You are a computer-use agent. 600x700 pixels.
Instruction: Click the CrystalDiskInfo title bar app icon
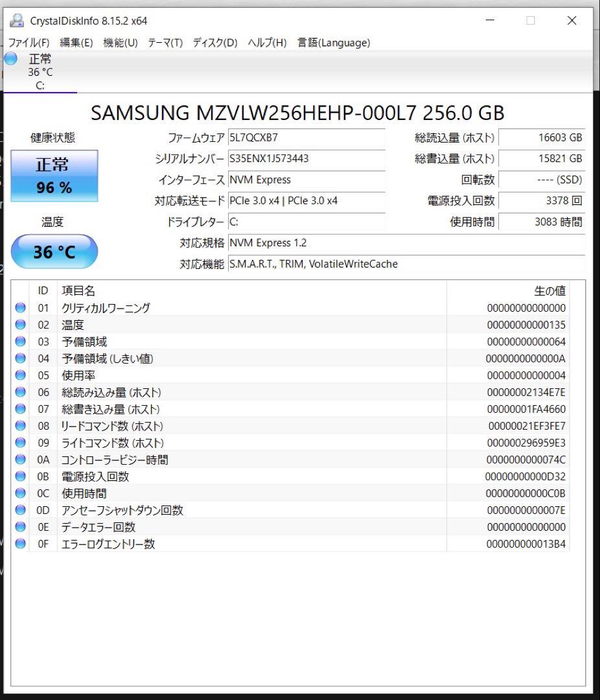point(17,21)
